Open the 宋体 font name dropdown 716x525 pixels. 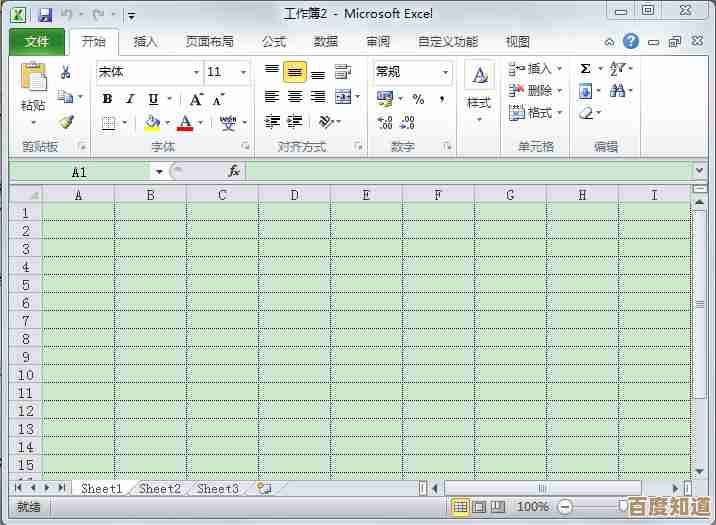(196, 72)
